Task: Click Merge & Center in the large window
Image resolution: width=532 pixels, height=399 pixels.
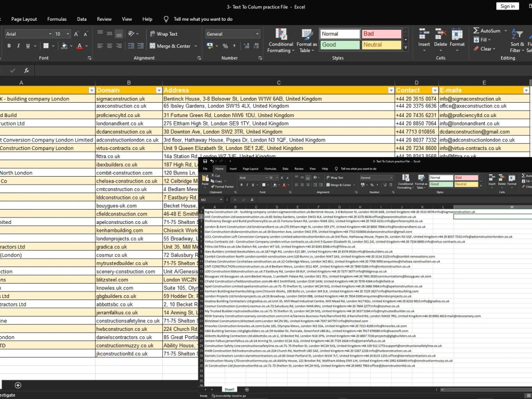Action: click(x=170, y=46)
